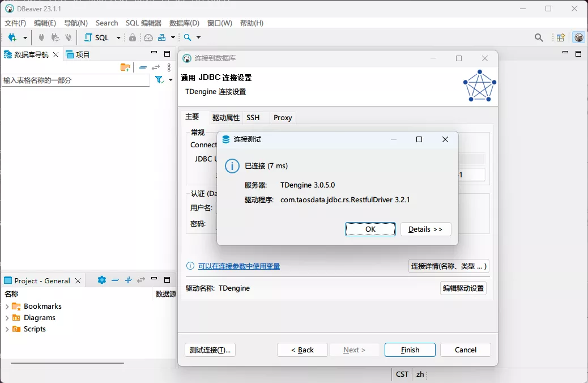Open the 数据库(D) menu
The height and width of the screenshot is (383, 588).
point(184,23)
